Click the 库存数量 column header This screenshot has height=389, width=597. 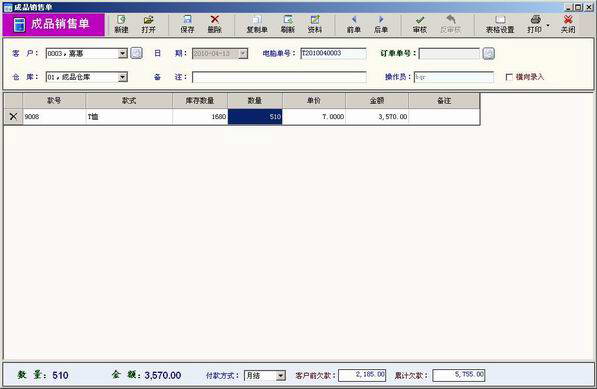pos(200,100)
